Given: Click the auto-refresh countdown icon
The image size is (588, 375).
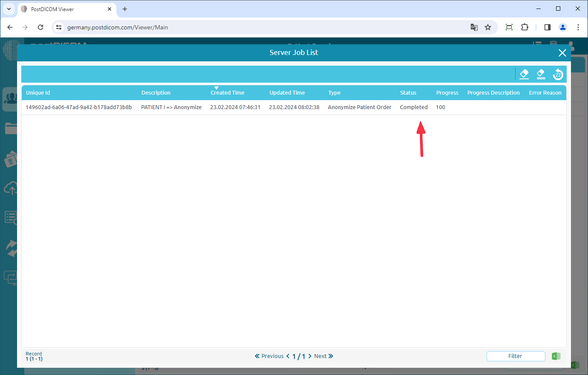Looking at the screenshot, I should click(558, 74).
